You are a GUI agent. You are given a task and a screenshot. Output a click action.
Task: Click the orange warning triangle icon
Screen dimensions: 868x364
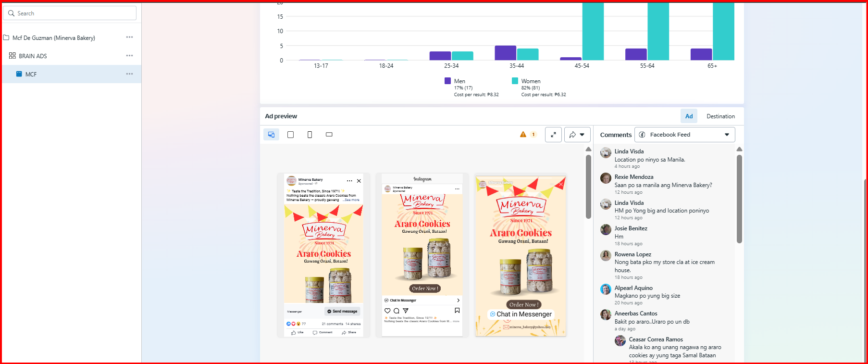tap(523, 135)
